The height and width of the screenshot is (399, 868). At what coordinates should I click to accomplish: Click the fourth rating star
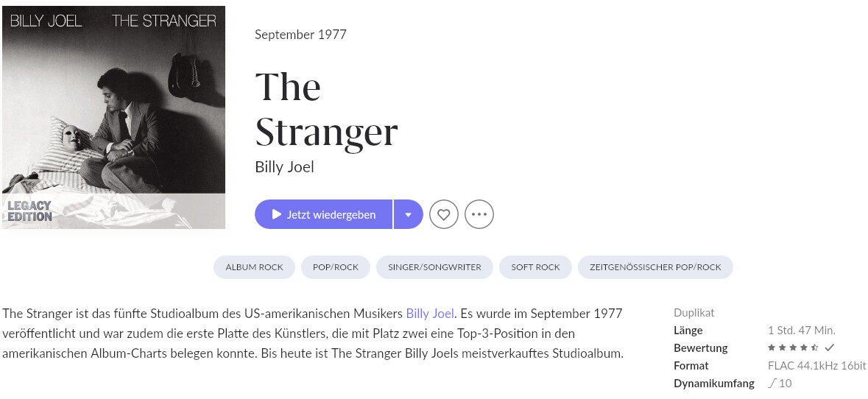point(804,347)
